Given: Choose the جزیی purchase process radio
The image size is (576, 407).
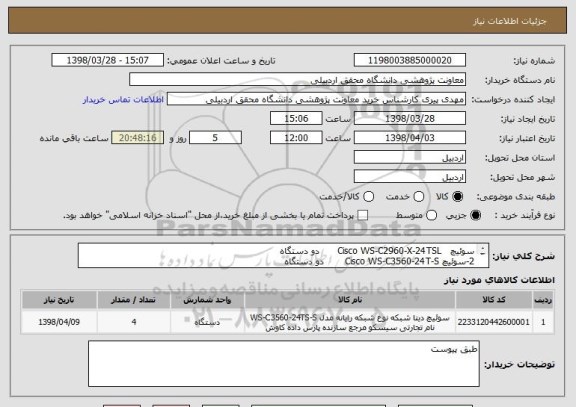Looking at the screenshot, I should [x=475, y=216].
